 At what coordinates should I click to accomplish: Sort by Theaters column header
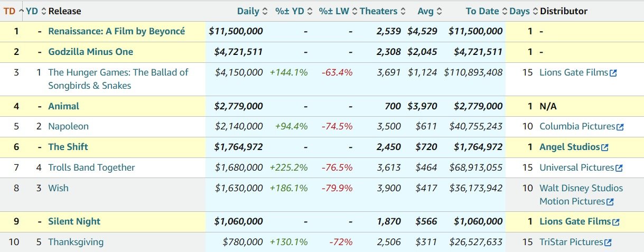378,11
